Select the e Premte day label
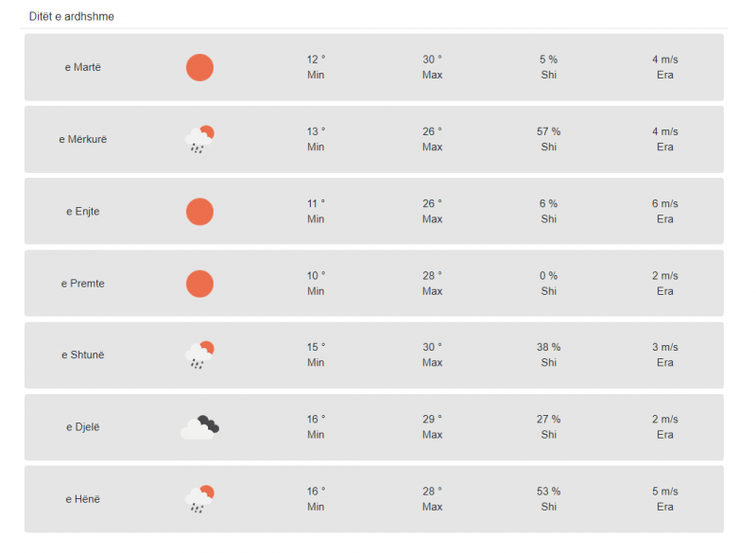This screenshot has height=553, width=756. tap(83, 284)
